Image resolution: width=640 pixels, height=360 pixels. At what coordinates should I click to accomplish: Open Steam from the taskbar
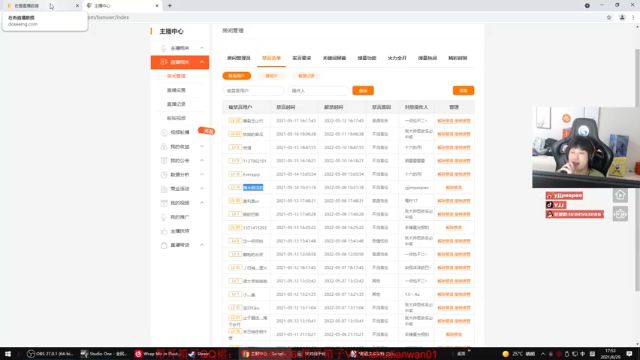point(199,354)
